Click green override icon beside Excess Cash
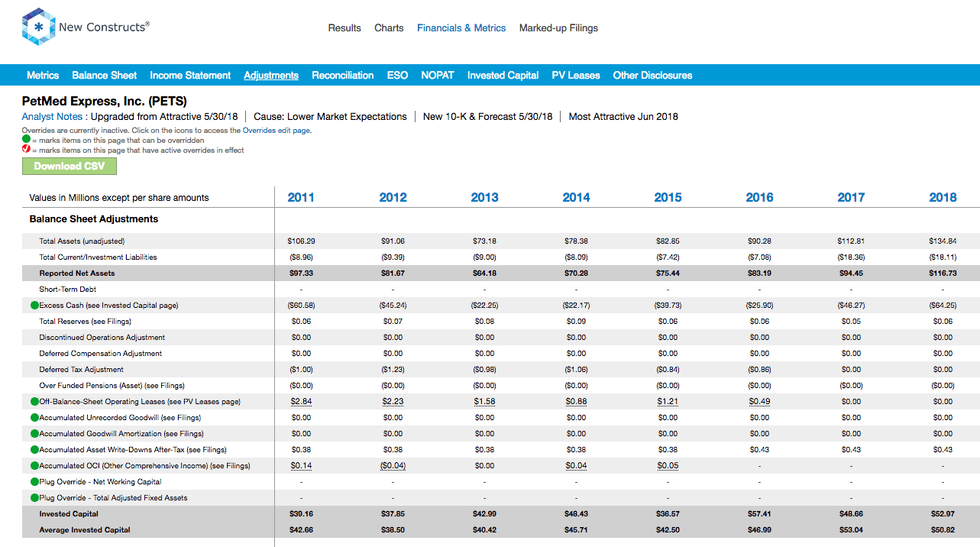The width and height of the screenshot is (980, 547). point(34,306)
